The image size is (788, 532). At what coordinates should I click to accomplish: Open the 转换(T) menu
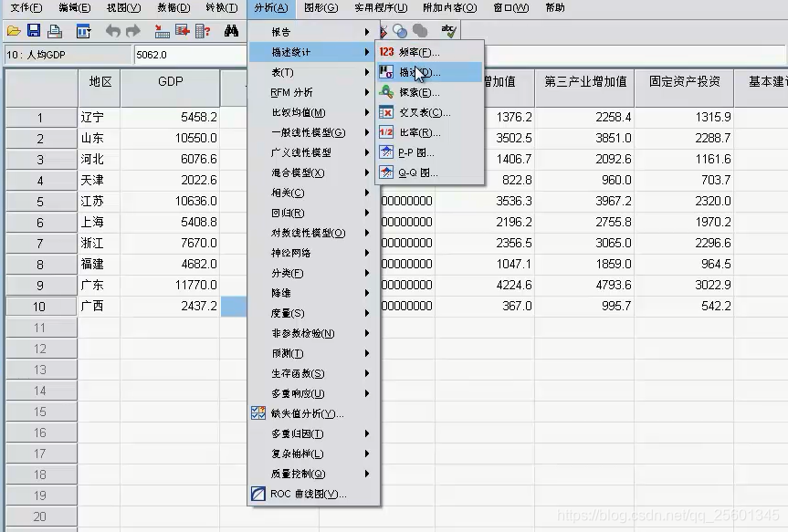(222, 8)
